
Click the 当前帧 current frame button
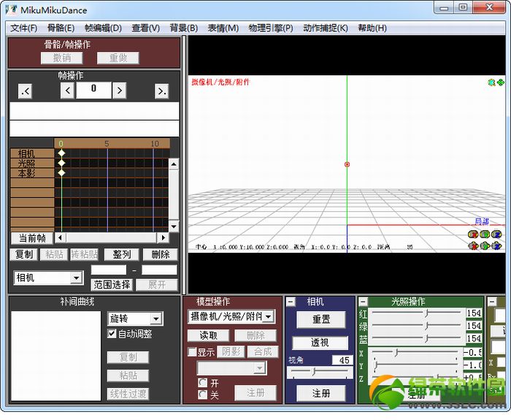click(32, 238)
